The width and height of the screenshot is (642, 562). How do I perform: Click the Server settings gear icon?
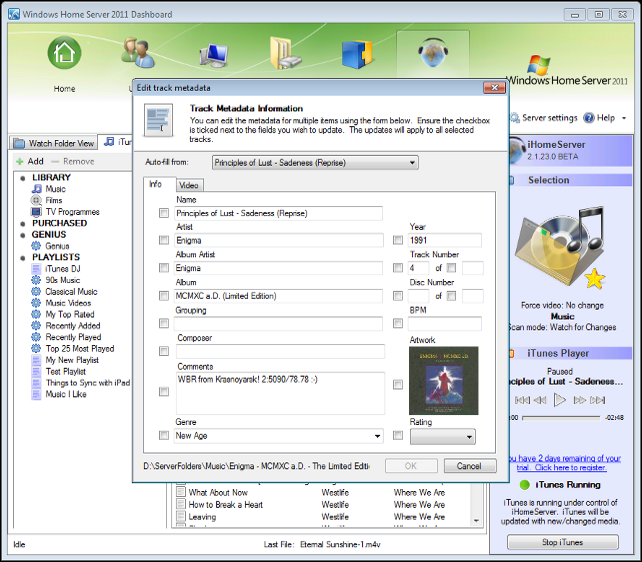514,118
